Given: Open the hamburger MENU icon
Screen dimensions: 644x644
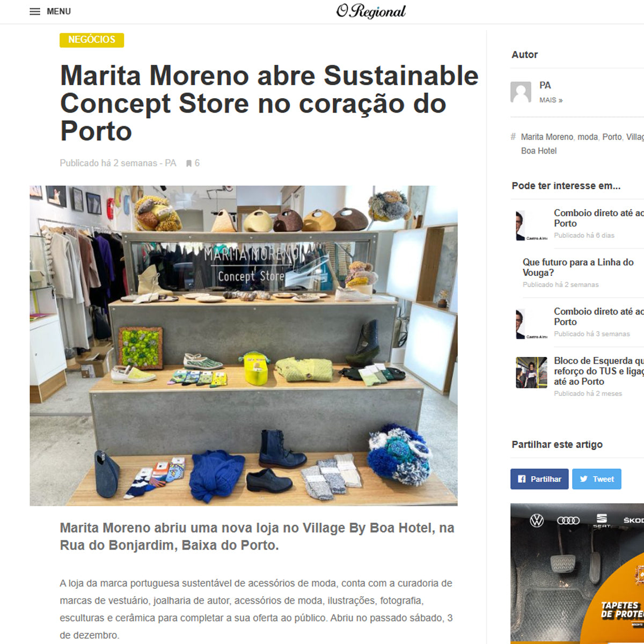Looking at the screenshot, I should pyautogui.click(x=35, y=11).
